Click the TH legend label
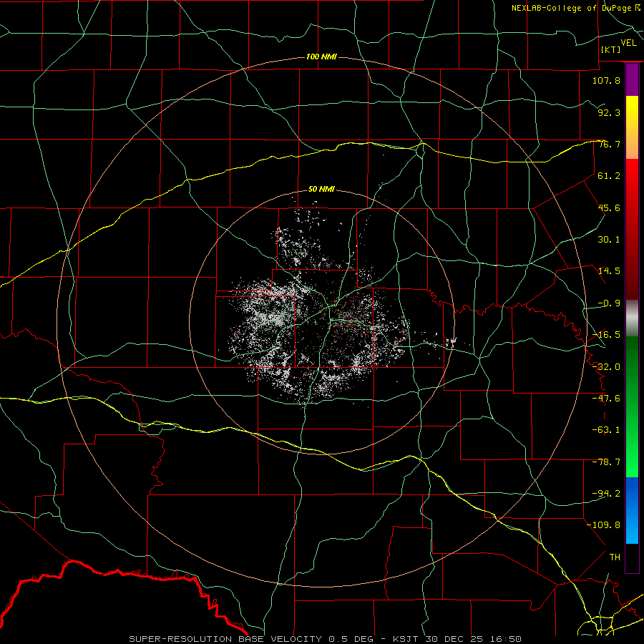Viewport: 644px width, 644px height. [x=615, y=557]
